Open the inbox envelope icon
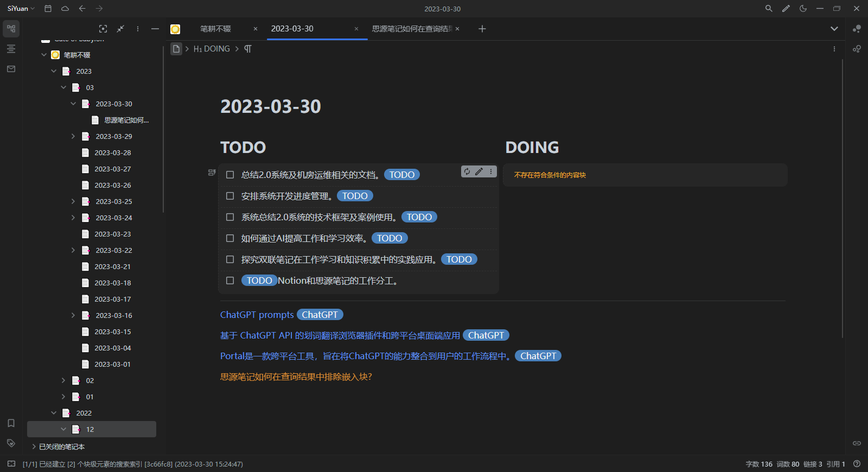The height and width of the screenshot is (472, 868). [11, 69]
